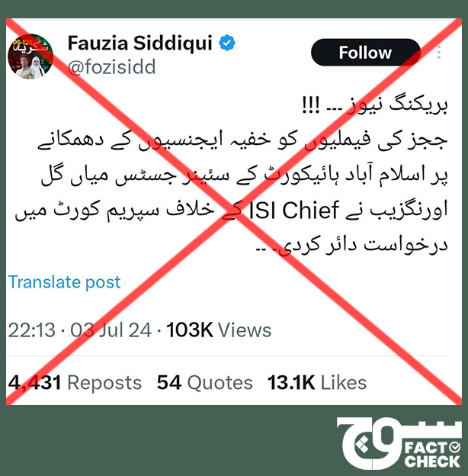Click the Soch Fact Check logo
This screenshot has width=468, height=476.
pyautogui.click(x=399, y=443)
